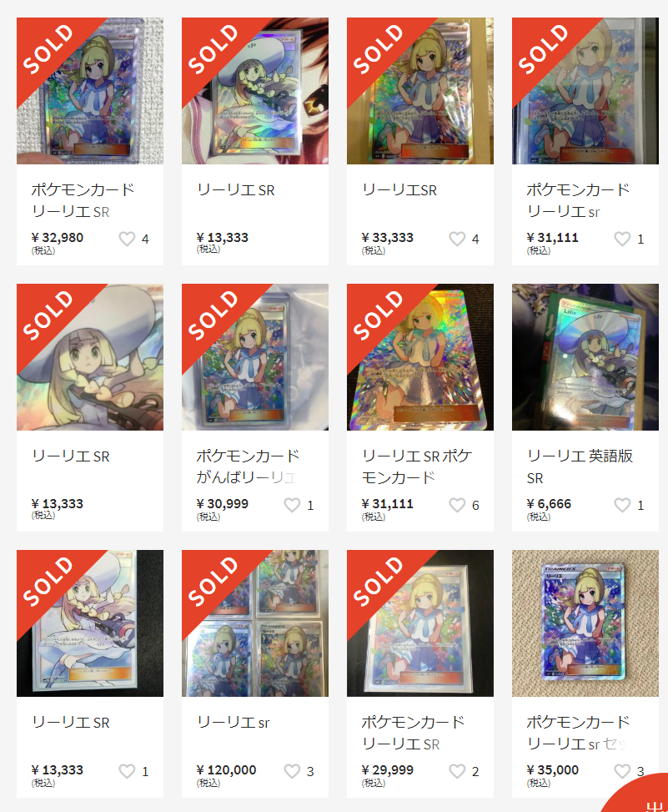The width and height of the screenshot is (668, 812).
Task: Favorite the ¥31,111 ポケモンカード リーリエsr item
Action: pos(622,239)
